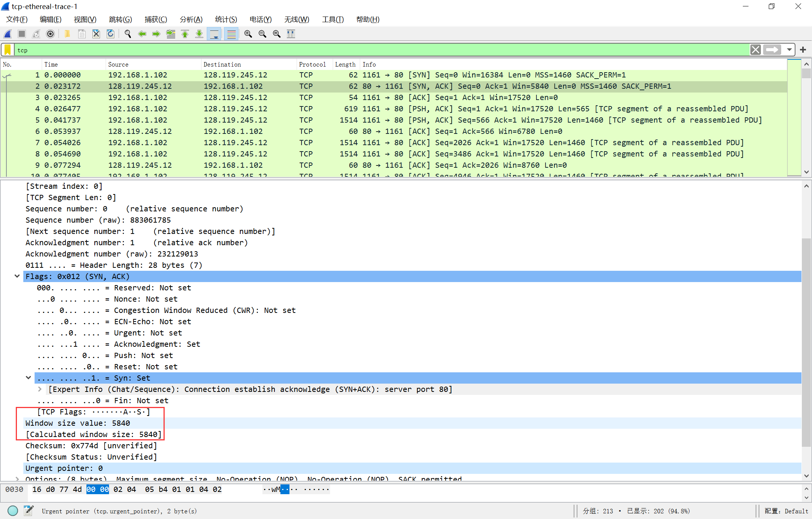Click the packet details vertical scrollbar
This screenshot has width=812, height=519.
806,338
